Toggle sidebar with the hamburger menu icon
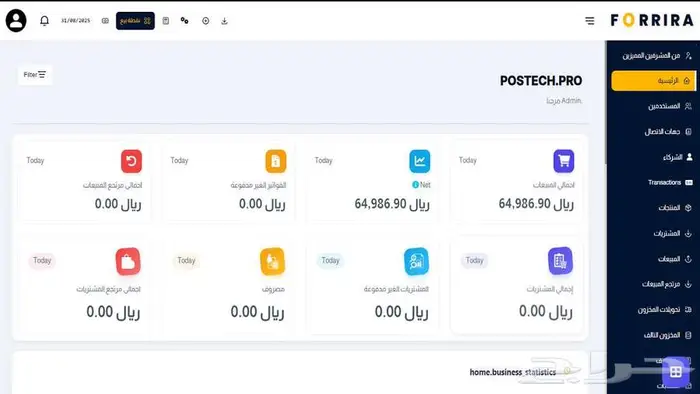700x394 pixels. [590, 21]
